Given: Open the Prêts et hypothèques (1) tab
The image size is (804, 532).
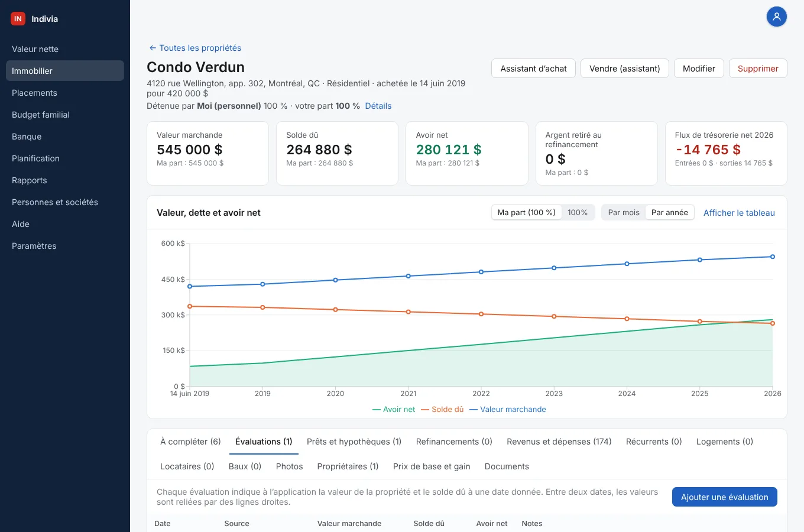Looking at the screenshot, I should coord(354,442).
